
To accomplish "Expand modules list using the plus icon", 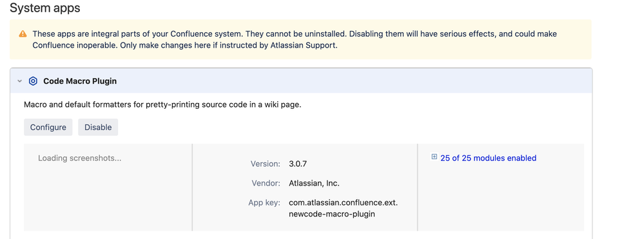I will point(434,157).
